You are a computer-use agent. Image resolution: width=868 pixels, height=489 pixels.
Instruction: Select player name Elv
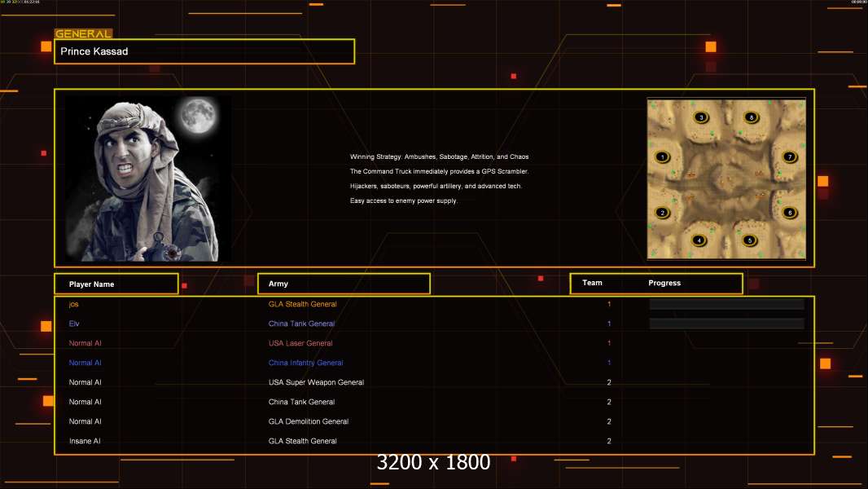(74, 324)
